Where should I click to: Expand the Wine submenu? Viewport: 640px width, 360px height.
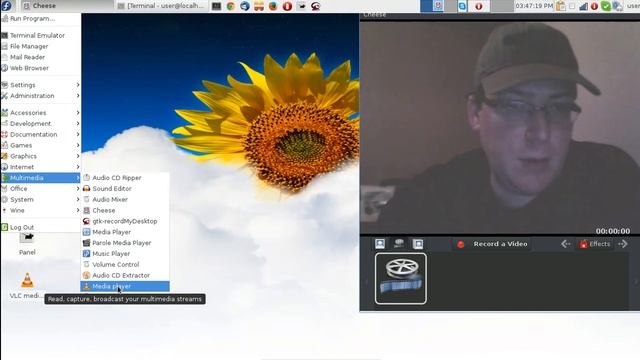click(x=41, y=210)
